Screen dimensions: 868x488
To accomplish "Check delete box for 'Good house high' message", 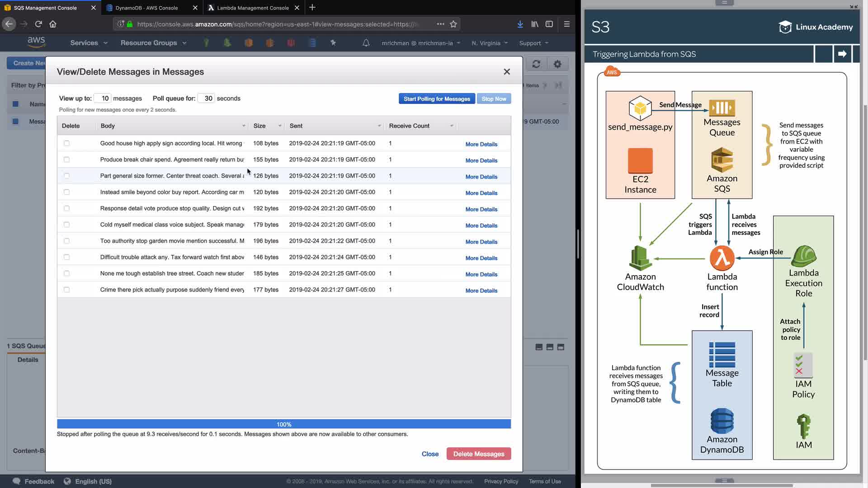I will [x=67, y=143].
